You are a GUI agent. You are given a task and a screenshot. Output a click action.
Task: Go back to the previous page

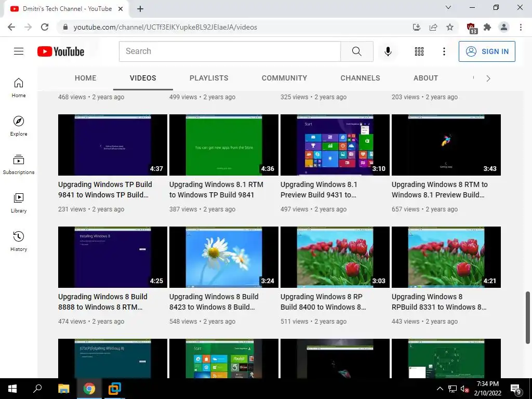coord(11,27)
